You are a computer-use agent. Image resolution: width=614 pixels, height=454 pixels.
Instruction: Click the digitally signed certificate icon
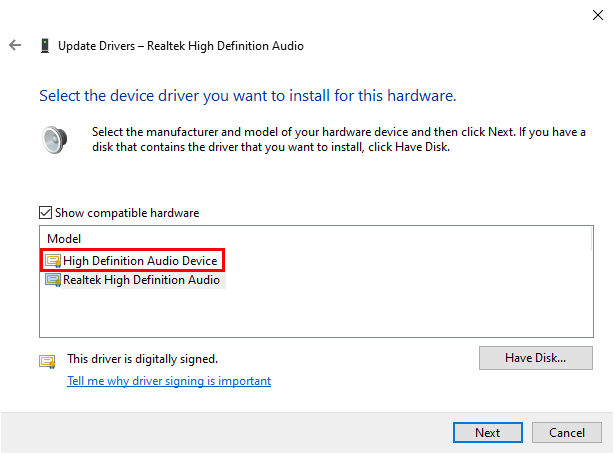[x=47, y=361]
